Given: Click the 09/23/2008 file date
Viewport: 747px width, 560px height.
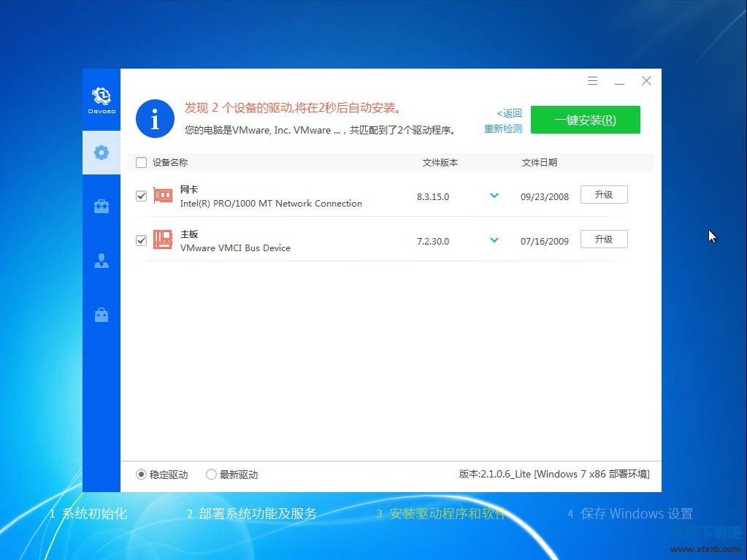Looking at the screenshot, I should click(x=545, y=196).
